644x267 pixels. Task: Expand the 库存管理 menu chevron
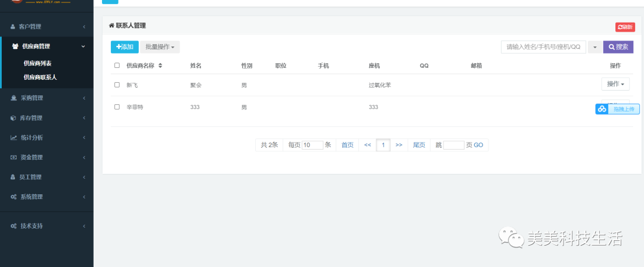coord(84,118)
